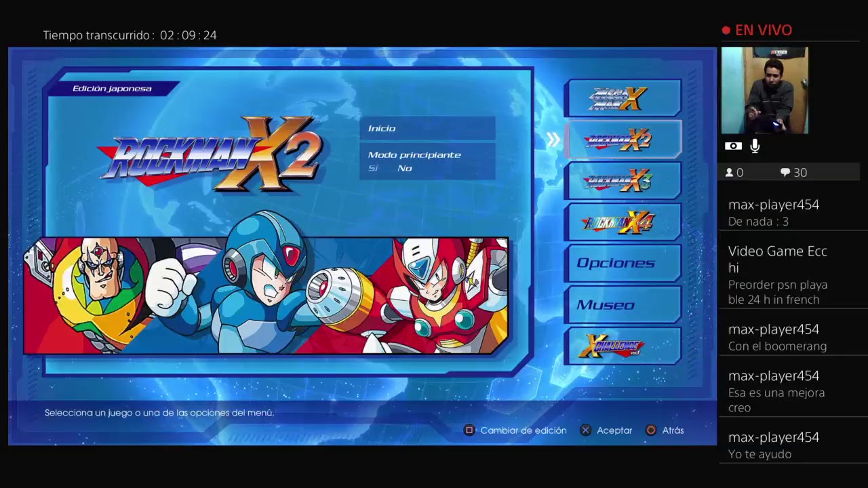This screenshot has height=488, width=868.
Task: Select the Rockman X2 game entry
Action: pyautogui.click(x=623, y=140)
